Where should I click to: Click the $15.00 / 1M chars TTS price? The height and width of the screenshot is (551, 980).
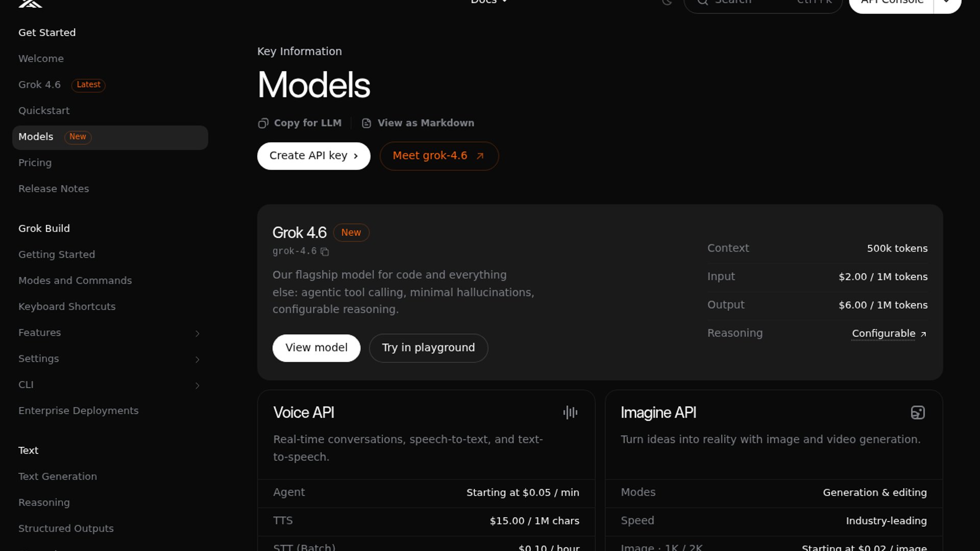(x=534, y=521)
